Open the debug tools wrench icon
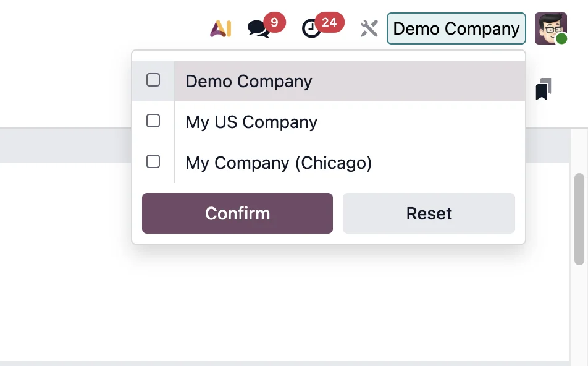Screen dimensions: 588x366 tap(369, 28)
